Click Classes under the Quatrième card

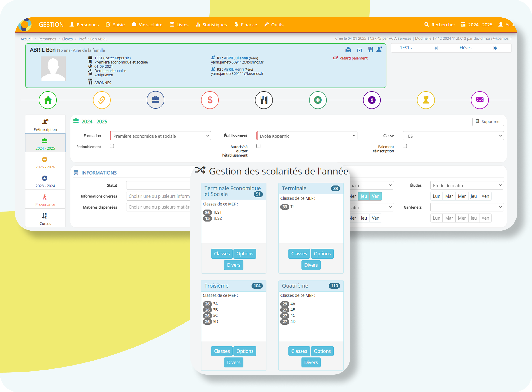click(x=299, y=351)
